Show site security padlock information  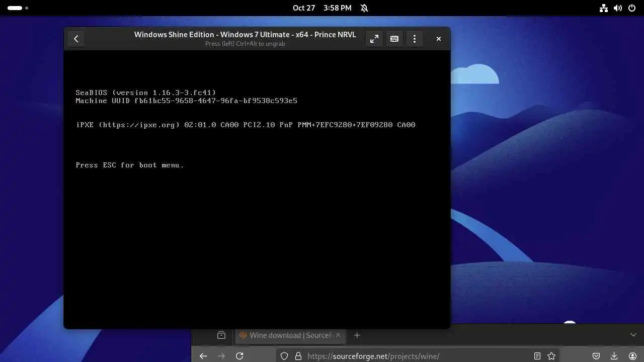(x=298, y=356)
